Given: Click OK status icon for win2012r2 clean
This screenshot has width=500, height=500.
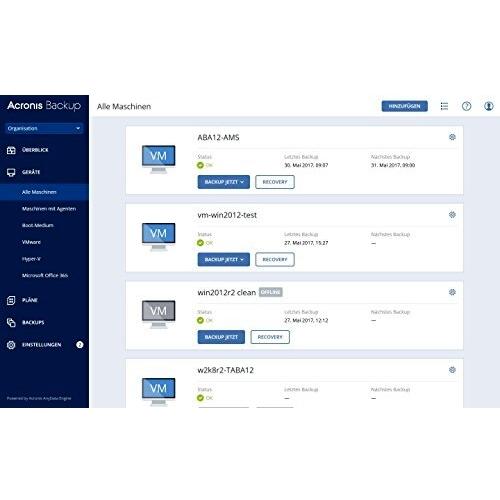Looking at the screenshot, I should (200, 320).
